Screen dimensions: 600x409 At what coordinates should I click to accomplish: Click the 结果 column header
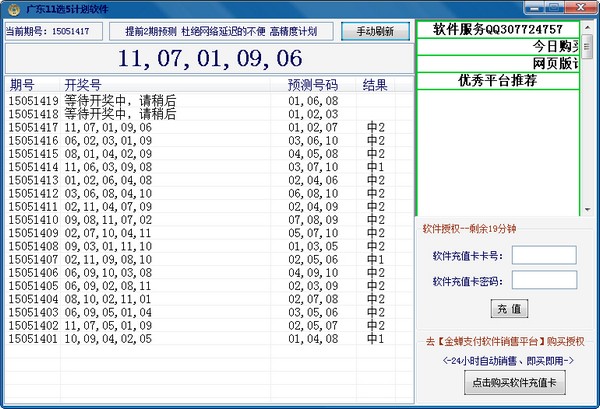click(x=375, y=85)
